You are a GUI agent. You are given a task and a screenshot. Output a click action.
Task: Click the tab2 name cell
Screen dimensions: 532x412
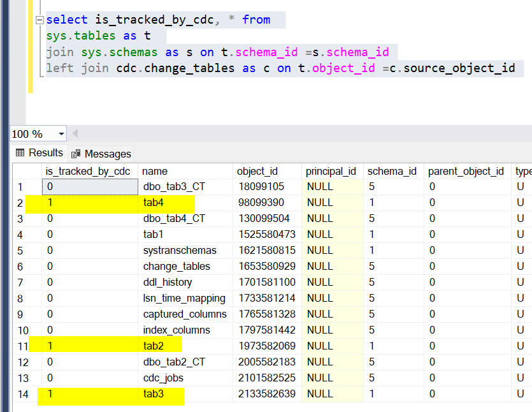[185, 346]
